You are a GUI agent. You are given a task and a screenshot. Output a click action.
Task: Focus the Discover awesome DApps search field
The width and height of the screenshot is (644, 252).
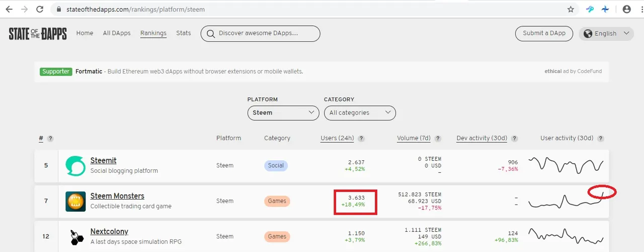click(x=260, y=33)
